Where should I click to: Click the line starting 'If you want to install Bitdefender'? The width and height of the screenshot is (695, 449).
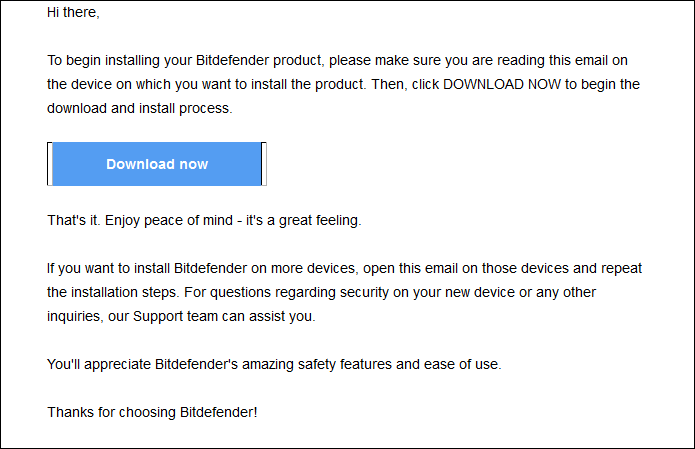pyautogui.click(x=344, y=269)
